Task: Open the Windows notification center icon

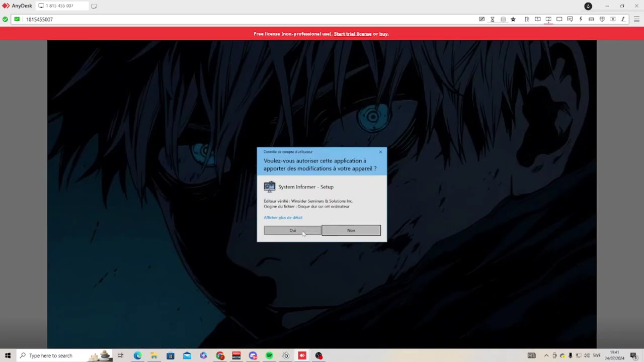Action: pos(633,355)
